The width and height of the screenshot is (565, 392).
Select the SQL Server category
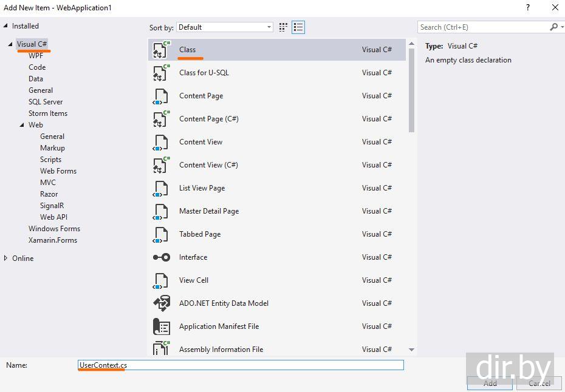46,102
